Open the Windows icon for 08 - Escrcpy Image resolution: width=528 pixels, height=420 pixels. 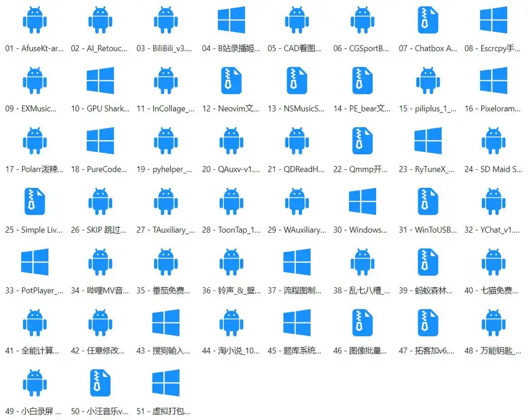pyautogui.click(x=493, y=20)
